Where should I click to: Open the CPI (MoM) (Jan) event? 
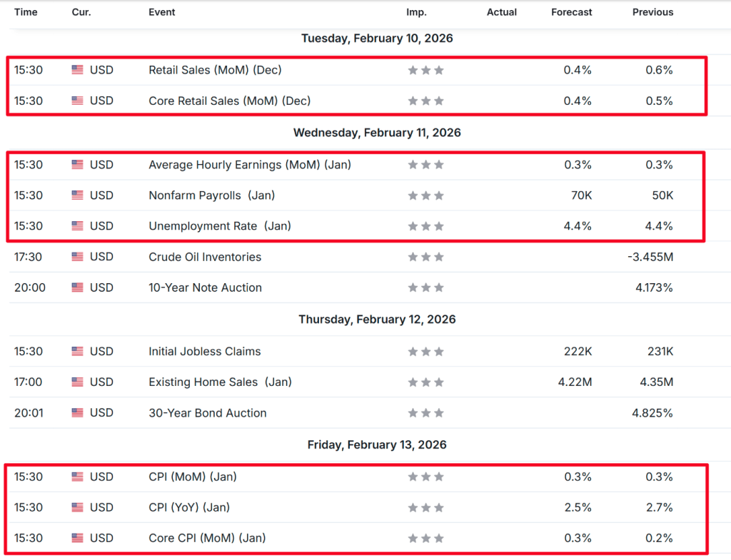coord(192,477)
